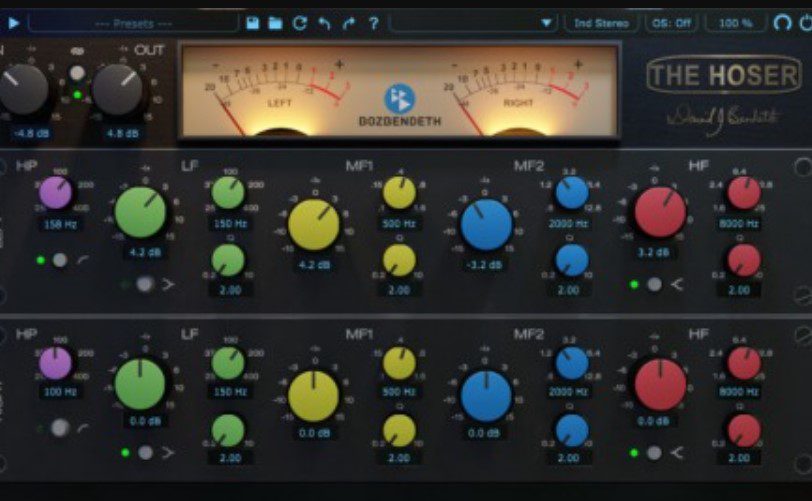Click the lower channel 2000 Hz MF2 frequency value
The height and width of the screenshot is (501, 812).
568,392
